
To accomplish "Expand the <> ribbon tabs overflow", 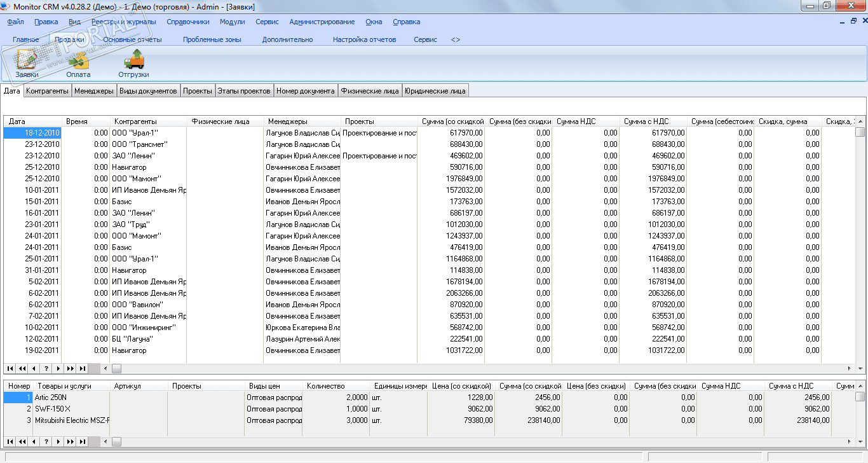I will pyautogui.click(x=456, y=39).
